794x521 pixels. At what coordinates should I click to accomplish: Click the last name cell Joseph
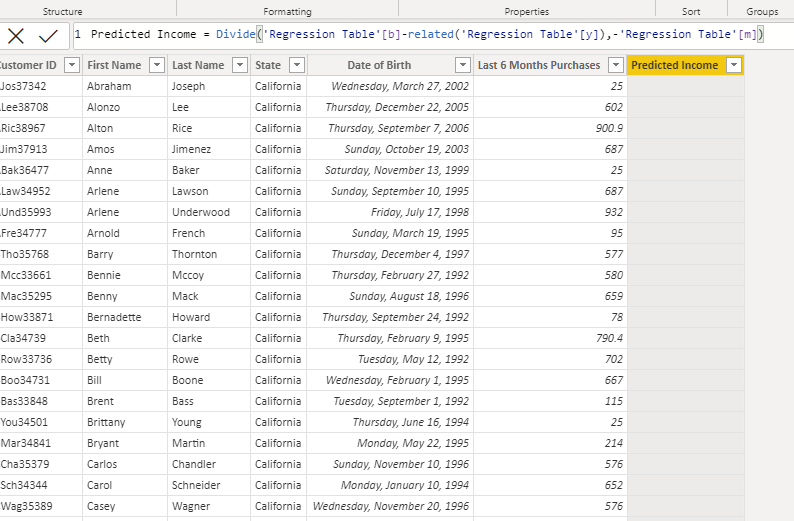[x=188, y=86]
